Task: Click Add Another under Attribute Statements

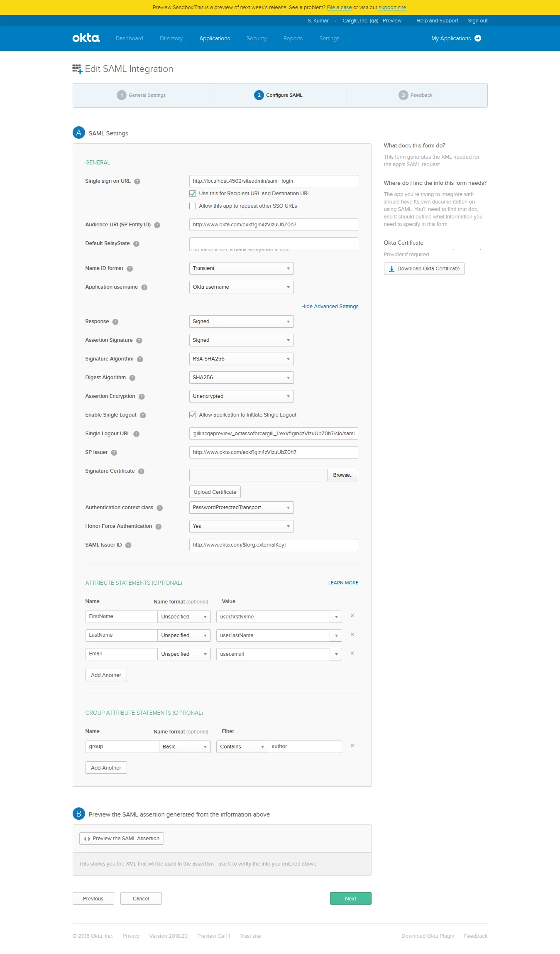Action: coord(106,675)
